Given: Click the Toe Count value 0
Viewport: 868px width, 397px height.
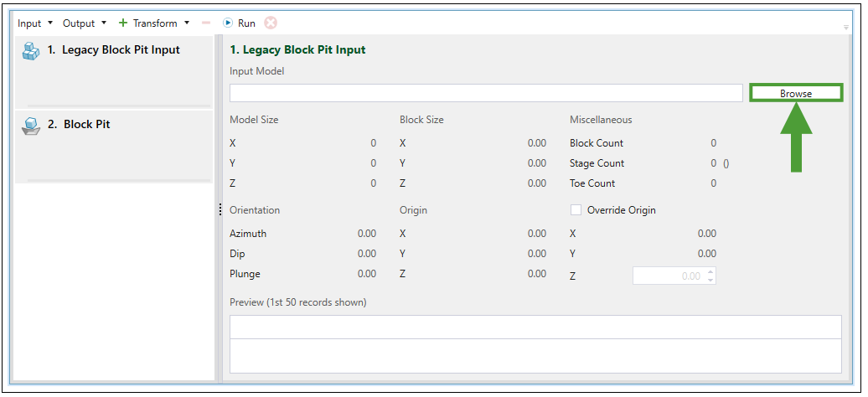Looking at the screenshot, I should [x=714, y=183].
